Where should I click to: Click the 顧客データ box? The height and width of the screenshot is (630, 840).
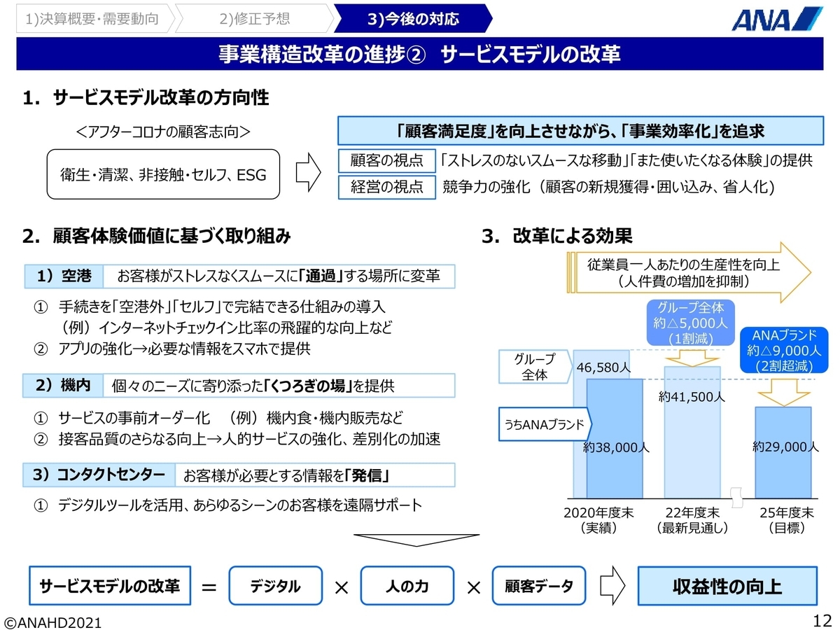pos(540,587)
